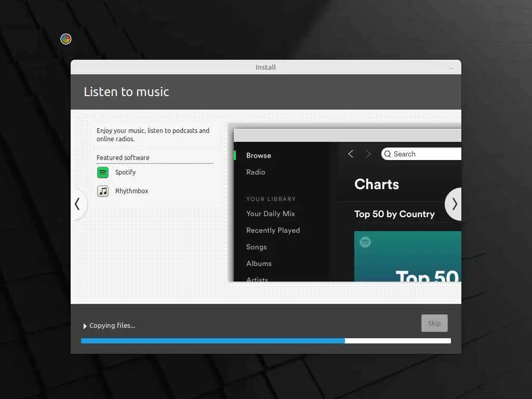Click the Rhythmbox music note icon
This screenshot has width=532, height=399.
[x=103, y=191]
